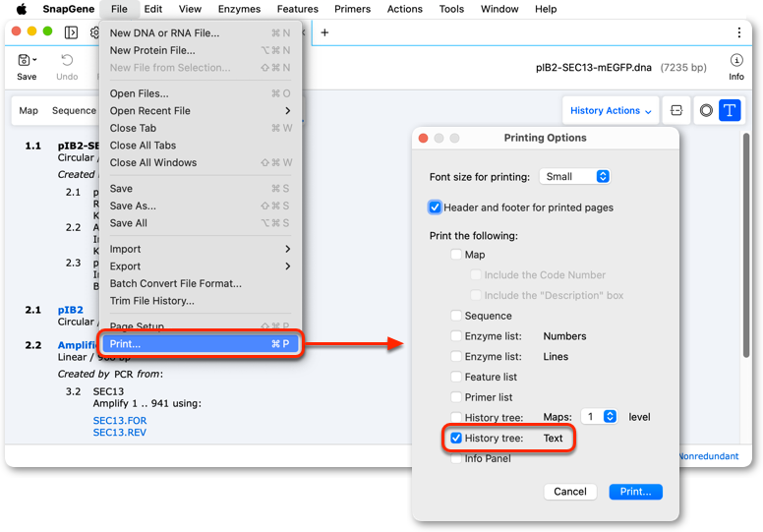This screenshot has height=532, width=763.
Task: Toggle the sidebar panel icon
Action: click(71, 32)
